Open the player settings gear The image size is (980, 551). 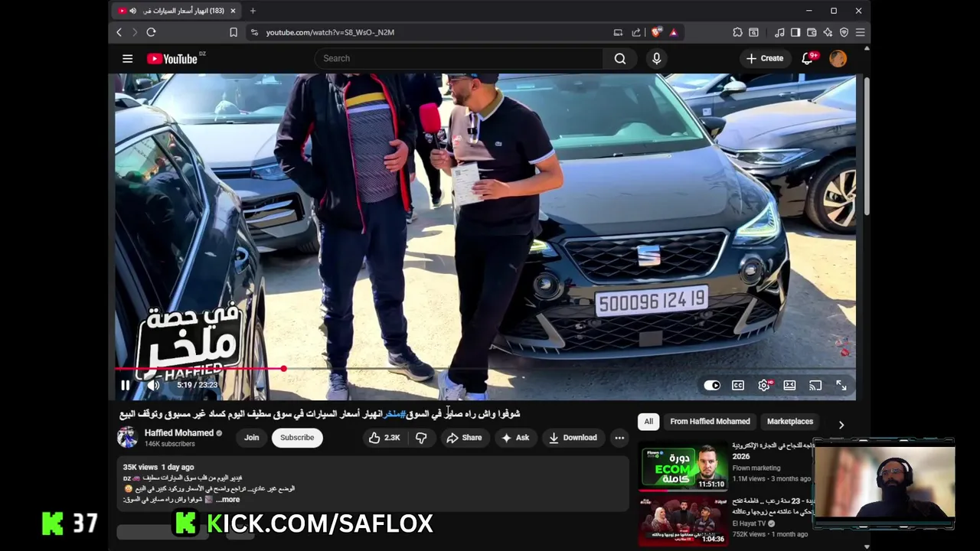point(764,385)
